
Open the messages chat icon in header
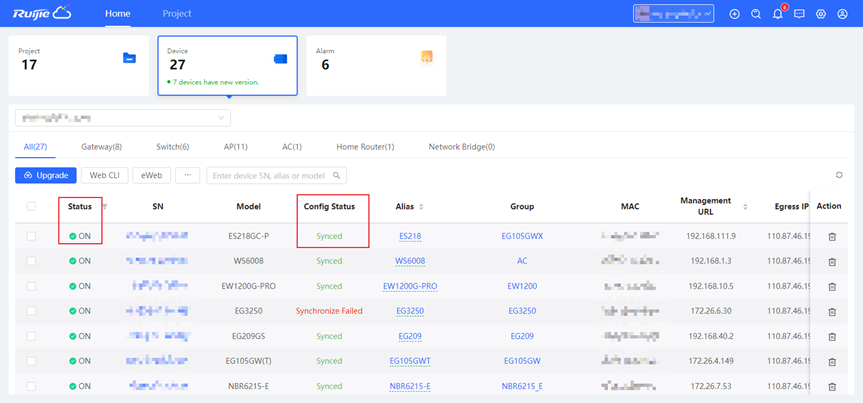click(x=799, y=14)
